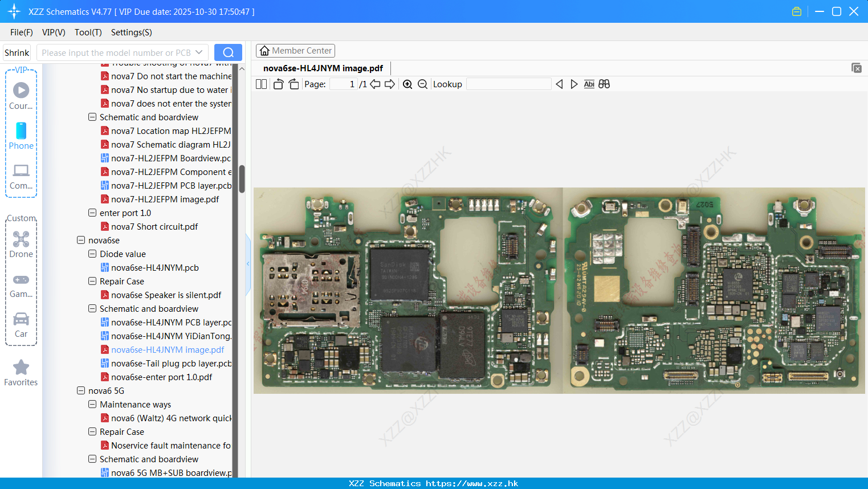Select the Car category icon
Screen dimensions: 868x489
pyautogui.click(x=21, y=325)
